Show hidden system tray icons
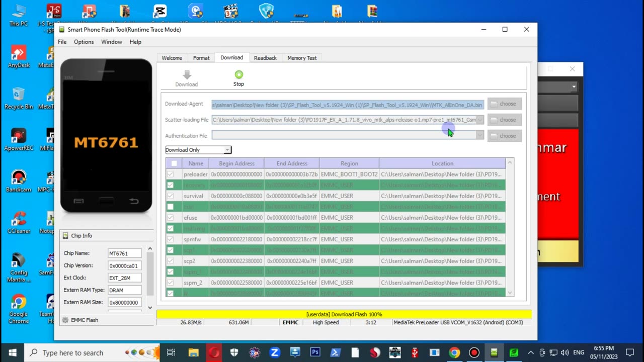Screen dimensions: 644x362 (x=531, y=352)
